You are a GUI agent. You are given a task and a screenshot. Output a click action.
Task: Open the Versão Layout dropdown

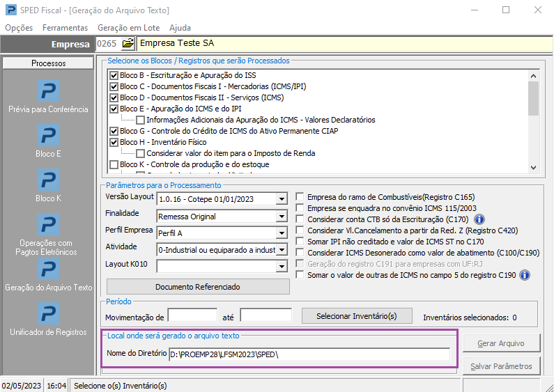pyautogui.click(x=282, y=199)
